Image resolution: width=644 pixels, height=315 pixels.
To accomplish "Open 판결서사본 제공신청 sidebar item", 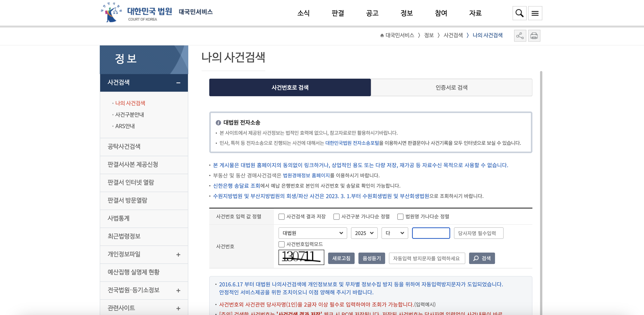I will (x=144, y=165).
